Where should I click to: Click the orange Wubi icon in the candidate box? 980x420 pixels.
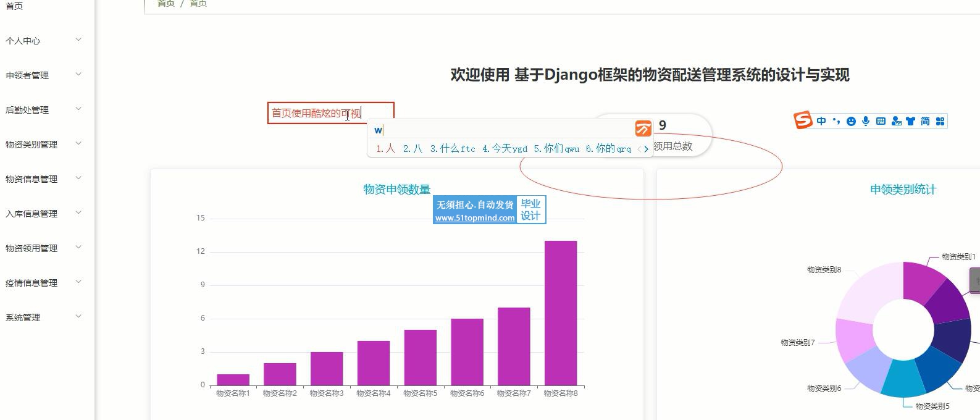(643, 128)
